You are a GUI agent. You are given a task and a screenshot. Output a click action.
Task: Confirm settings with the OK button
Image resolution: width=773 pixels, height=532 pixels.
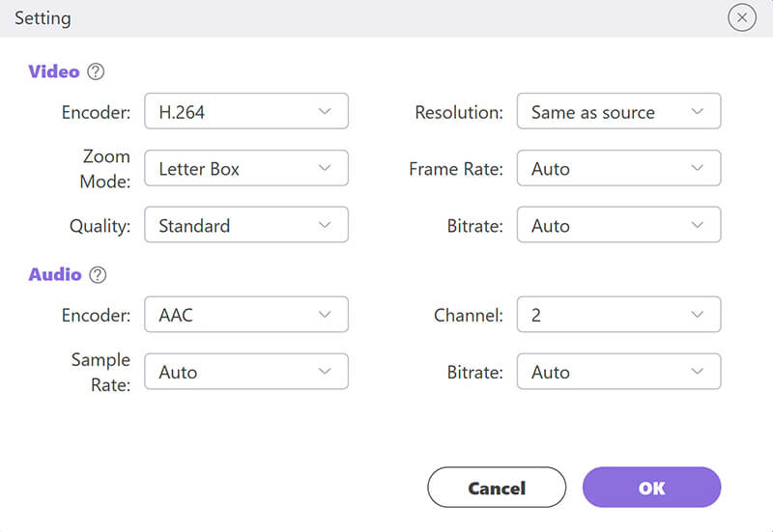click(x=651, y=488)
